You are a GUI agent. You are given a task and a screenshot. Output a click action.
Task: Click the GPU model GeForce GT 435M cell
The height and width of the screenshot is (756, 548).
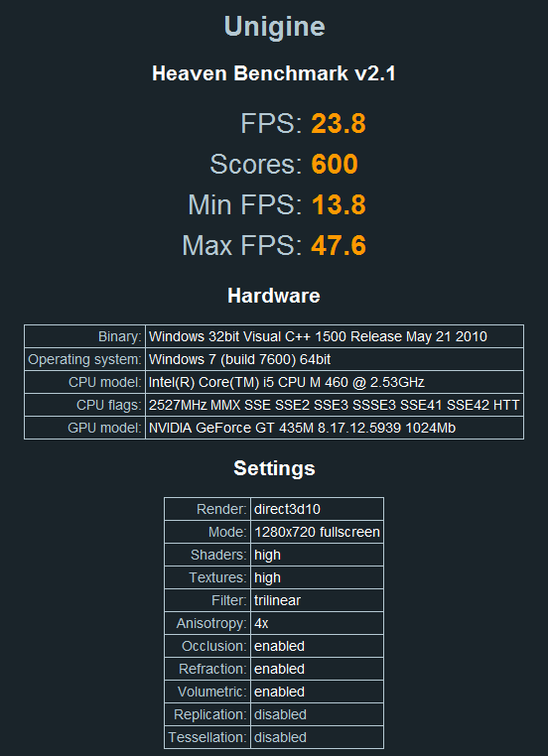(x=335, y=428)
